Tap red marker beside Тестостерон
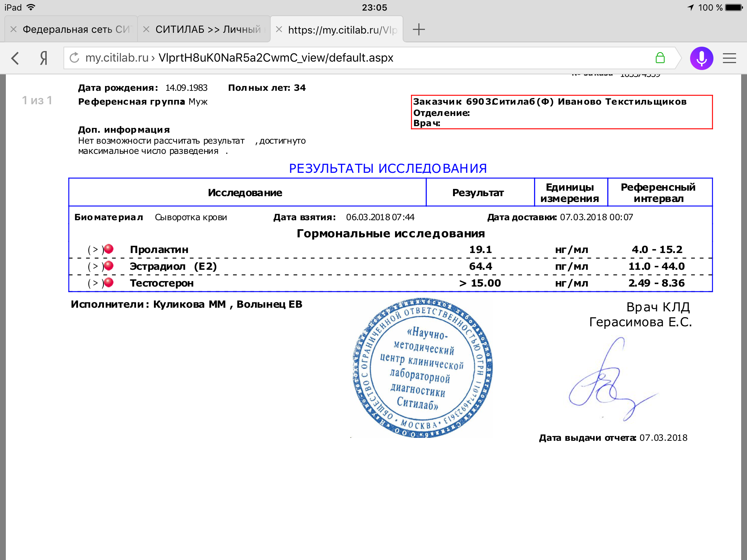The height and width of the screenshot is (560, 747). click(x=109, y=283)
